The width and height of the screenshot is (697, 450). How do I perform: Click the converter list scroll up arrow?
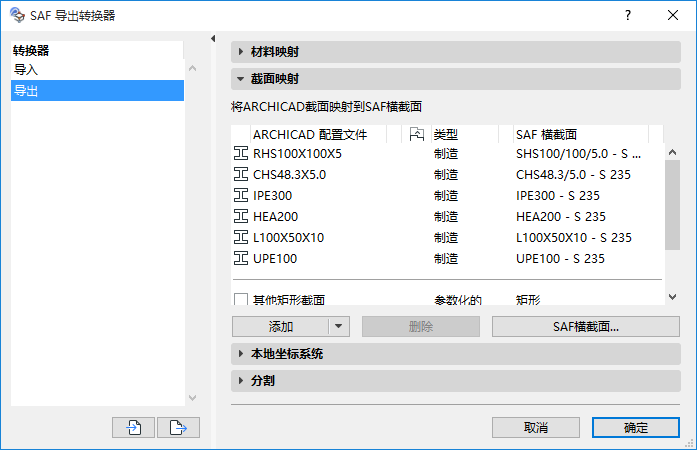click(x=192, y=68)
